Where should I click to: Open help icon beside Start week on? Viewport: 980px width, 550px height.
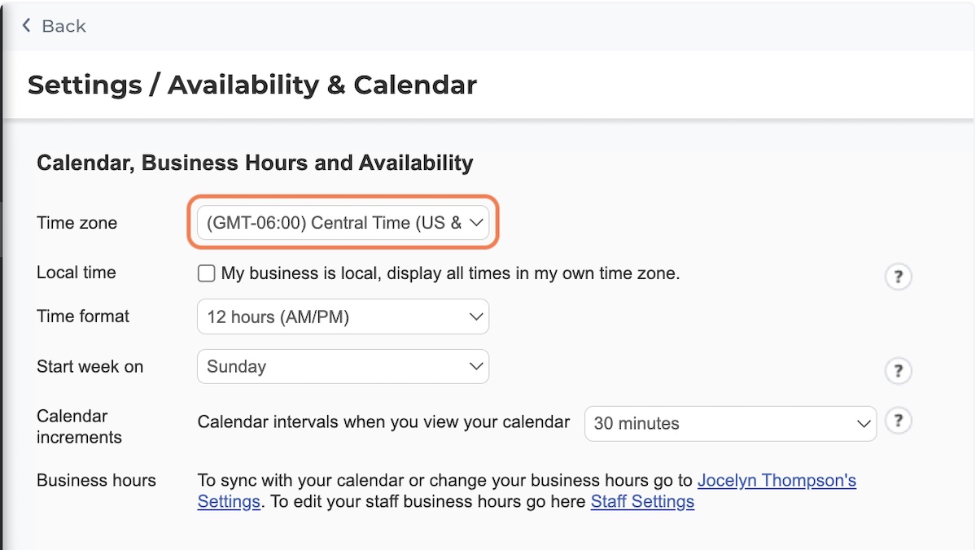pyautogui.click(x=898, y=371)
